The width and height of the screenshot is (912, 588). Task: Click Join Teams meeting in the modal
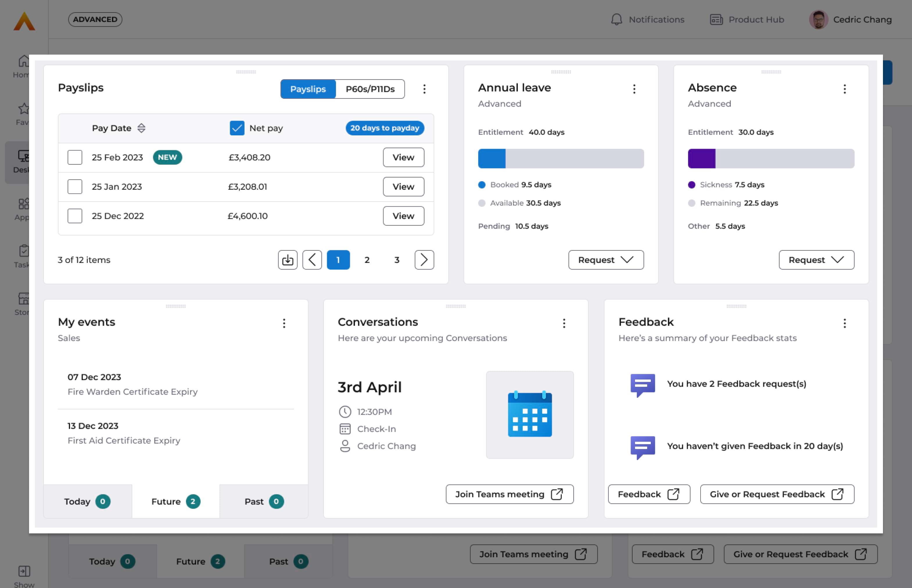point(510,494)
